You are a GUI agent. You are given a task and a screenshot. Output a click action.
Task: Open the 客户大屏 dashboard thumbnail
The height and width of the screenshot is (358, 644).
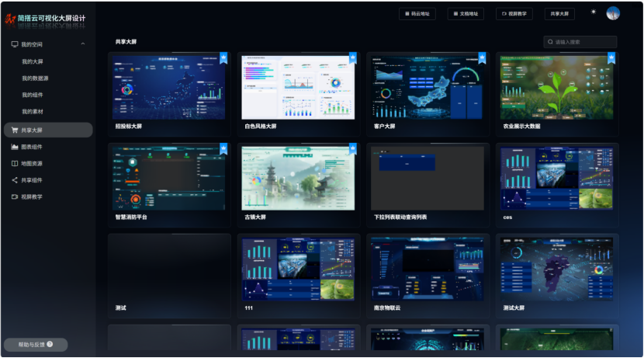[428, 85]
